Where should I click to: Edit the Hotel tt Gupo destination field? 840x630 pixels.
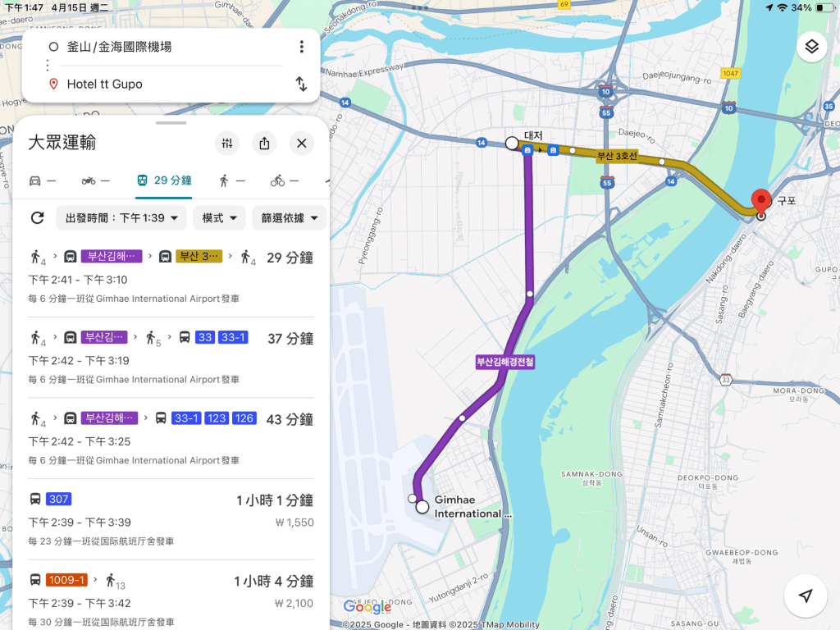(x=164, y=84)
